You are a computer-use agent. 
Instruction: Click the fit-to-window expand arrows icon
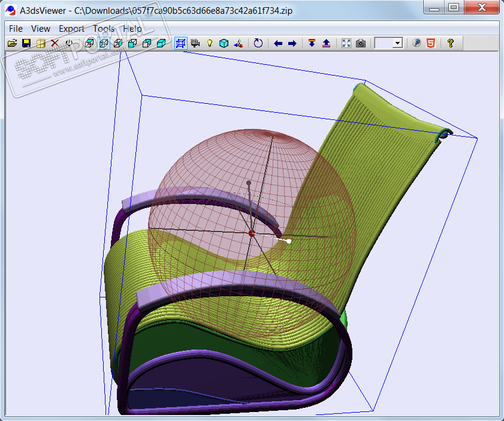[346, 43]
